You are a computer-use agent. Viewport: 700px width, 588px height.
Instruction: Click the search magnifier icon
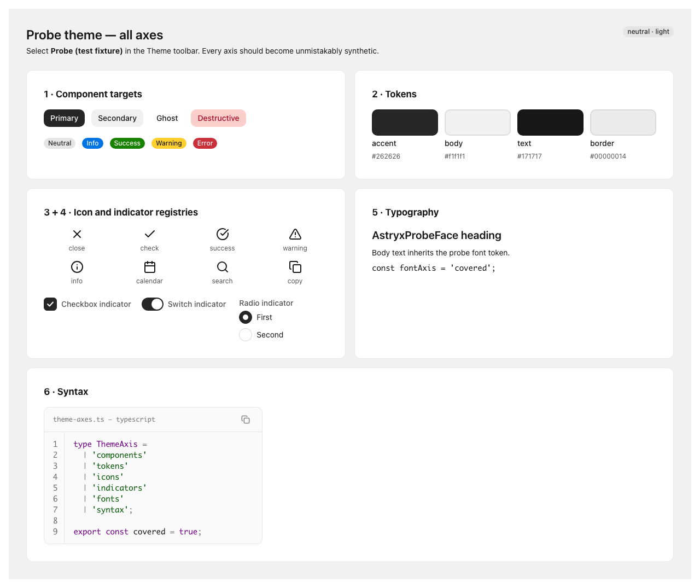pyautogui.click(x=223, y=267)
